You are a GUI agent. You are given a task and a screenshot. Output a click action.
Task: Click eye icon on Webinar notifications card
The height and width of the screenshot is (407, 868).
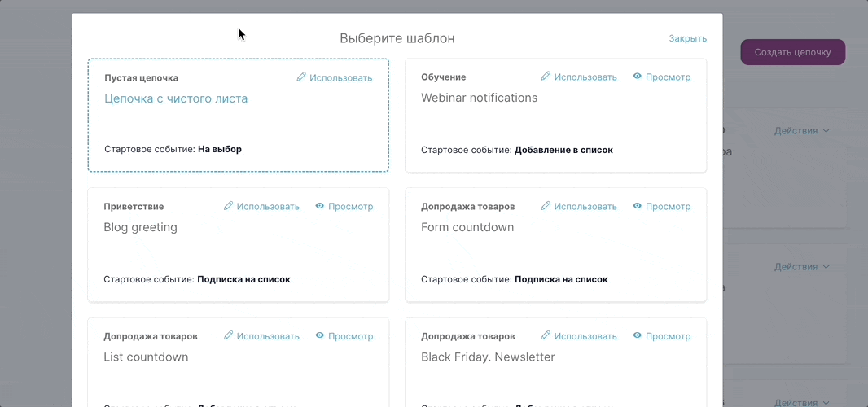(638, 77)
